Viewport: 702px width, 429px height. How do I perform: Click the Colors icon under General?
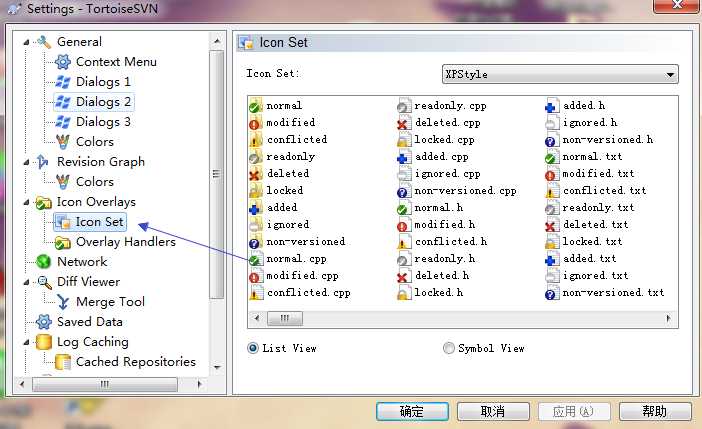63,142
